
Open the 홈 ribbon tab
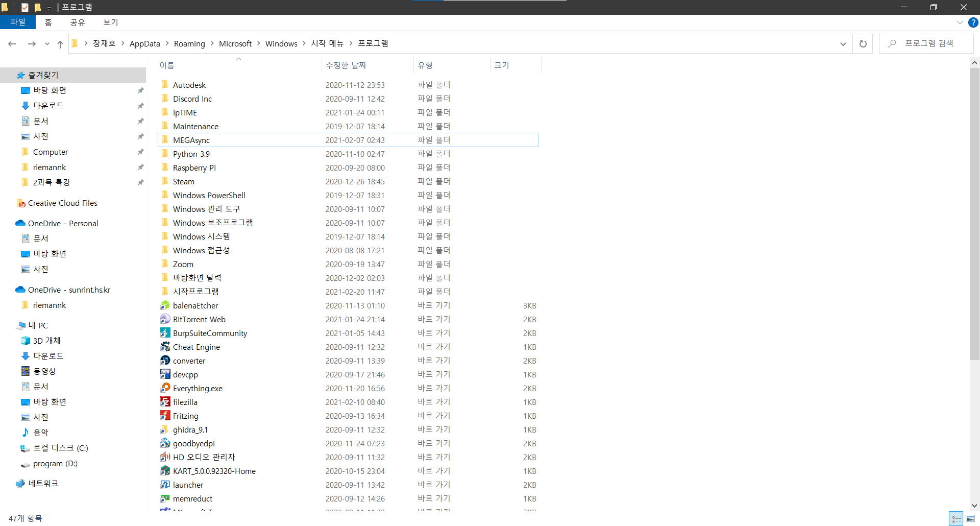click(48, 22)
